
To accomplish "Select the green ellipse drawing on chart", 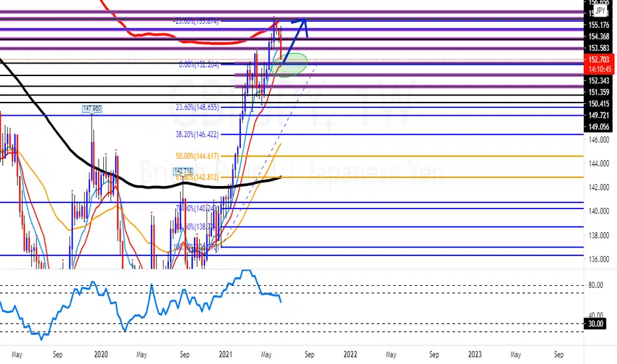I will (289, 65).
